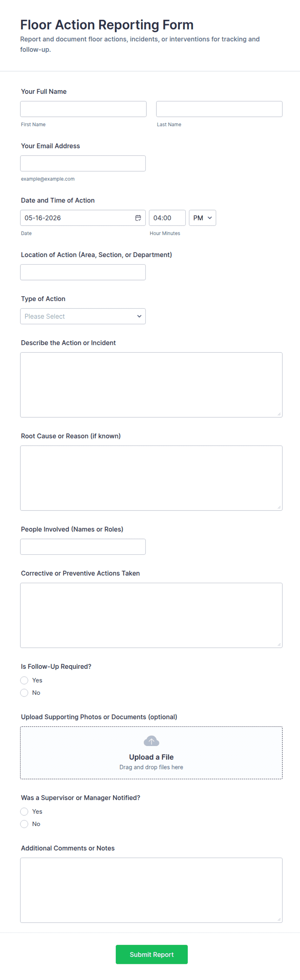Image resolution: width=300 pixels, height=980 pixels.
Task: Focus the Last Name field
Action: pyautogui.click(x=219, y=109)
